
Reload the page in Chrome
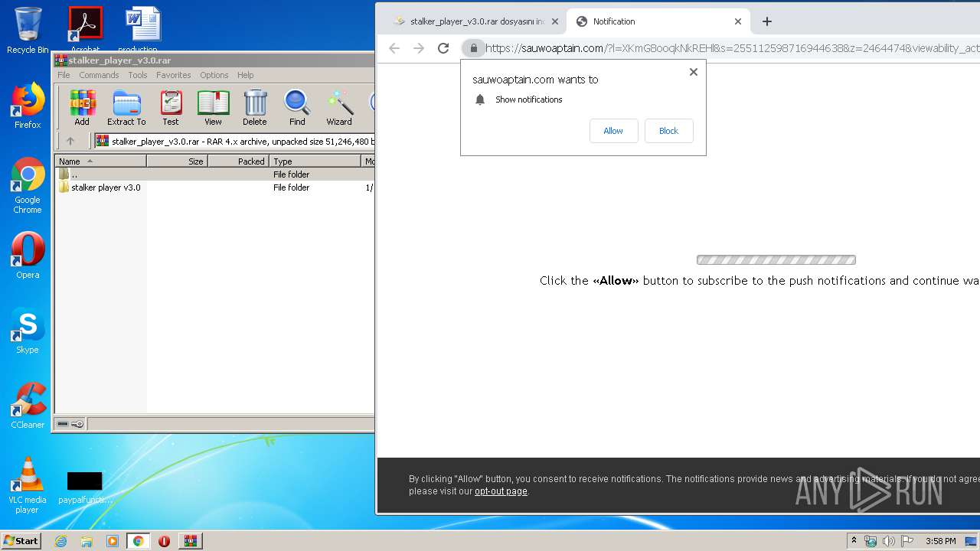[443, 48]
